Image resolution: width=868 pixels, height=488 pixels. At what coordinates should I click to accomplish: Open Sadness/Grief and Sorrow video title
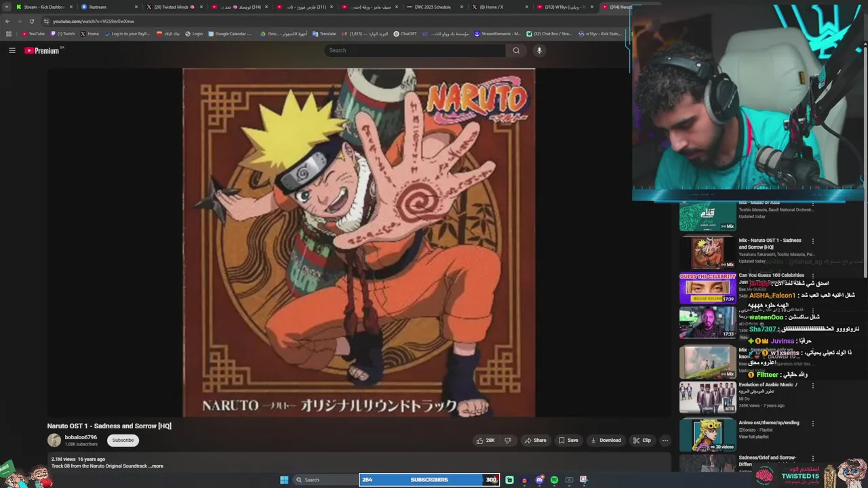[x=768, y=461]
